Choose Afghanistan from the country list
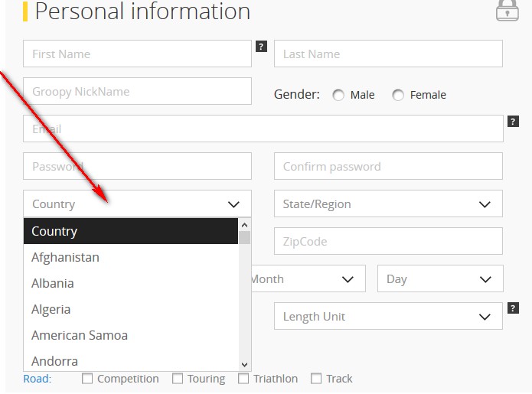The width and height of the screenshot is (532, 394). pos(131,257)
